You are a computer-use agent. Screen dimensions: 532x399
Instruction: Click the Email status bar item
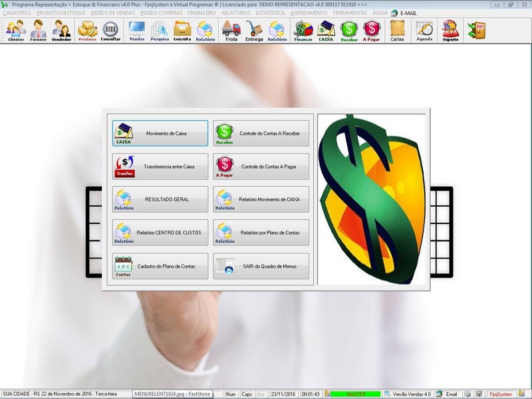click(x=448, y=394)
